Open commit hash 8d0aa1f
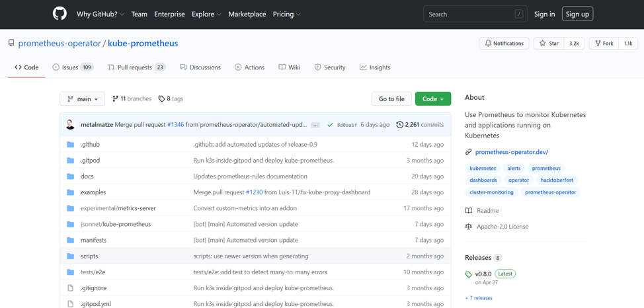This screenshot has width=644, height=308. (x=346, y=125)
